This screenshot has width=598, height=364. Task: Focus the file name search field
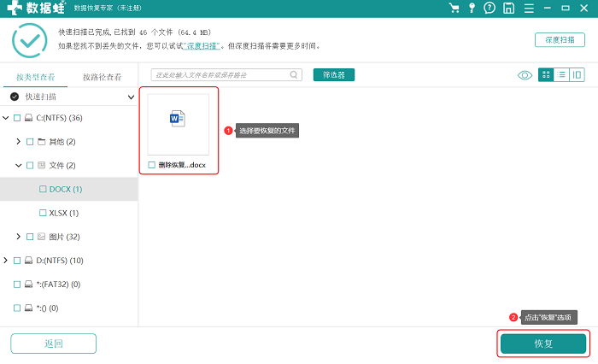[x=226, y=75]
